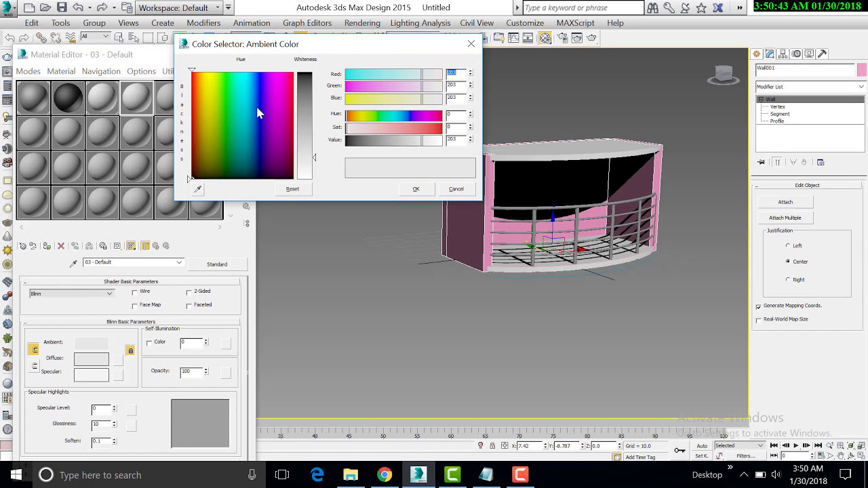
Task: Open the MAXScript menu
Action: 575,22
